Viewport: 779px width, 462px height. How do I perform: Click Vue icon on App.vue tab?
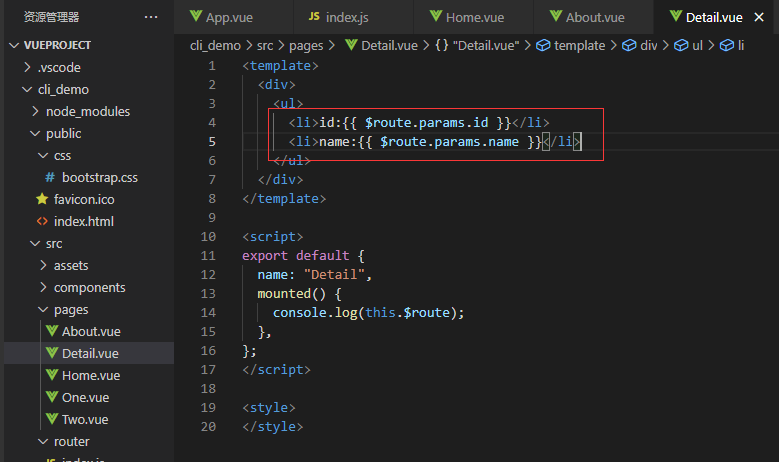coord(196,16)
